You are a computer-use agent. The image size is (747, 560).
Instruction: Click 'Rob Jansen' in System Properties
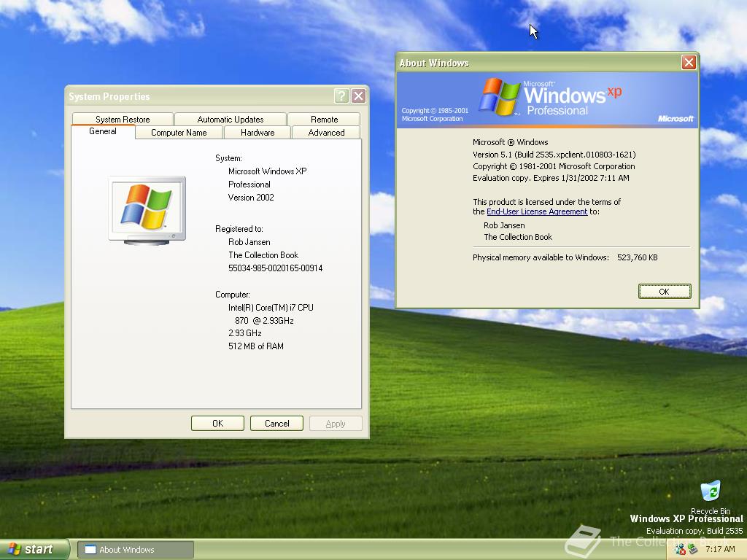coord(249,242)
